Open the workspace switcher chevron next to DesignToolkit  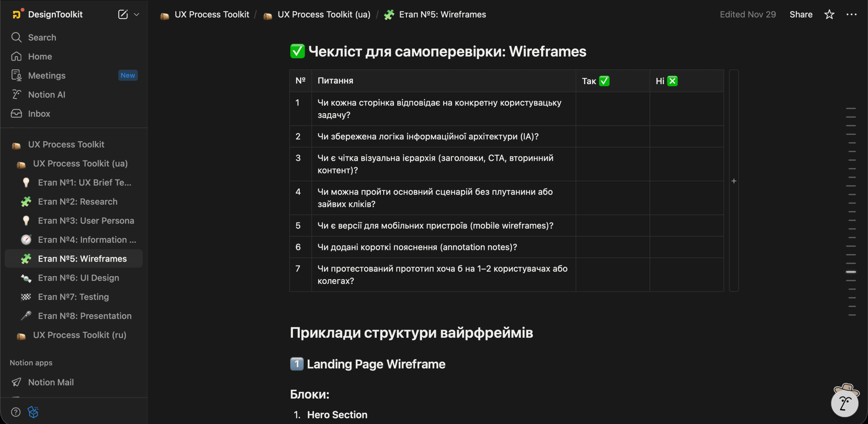click(136, 14)
